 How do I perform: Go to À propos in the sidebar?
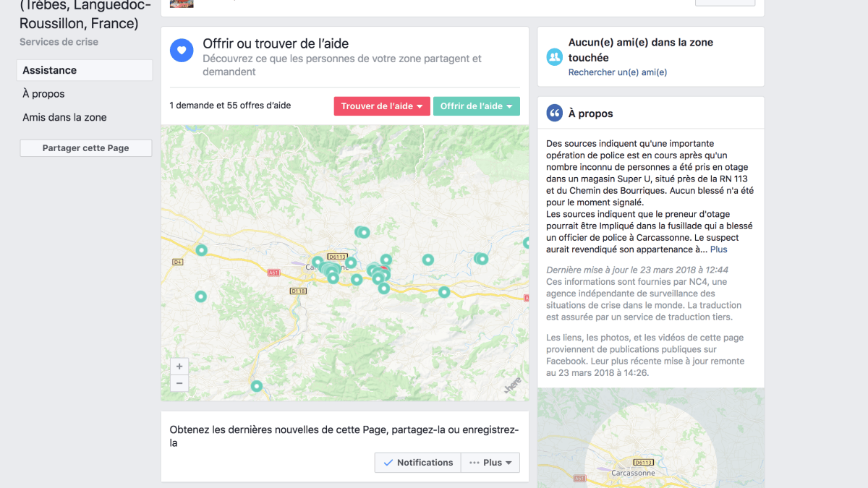pyautogui.click(x=43, y=94)
